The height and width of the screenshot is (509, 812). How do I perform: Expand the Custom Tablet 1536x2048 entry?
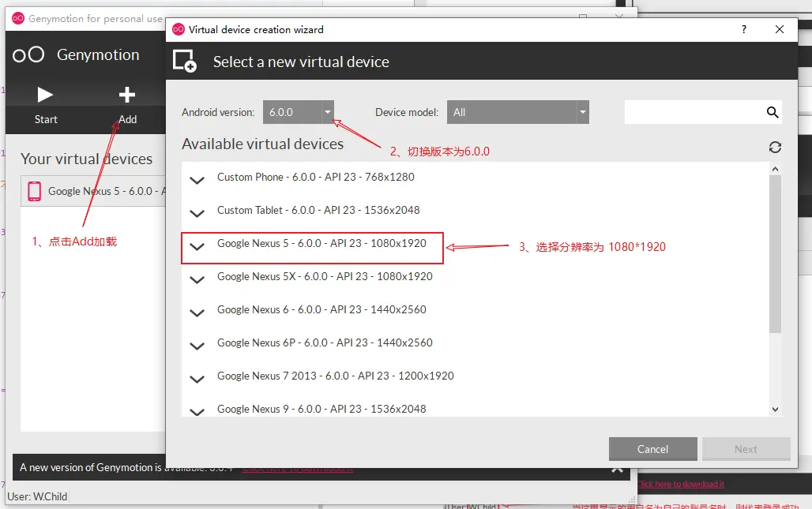[x=197, y=214]
